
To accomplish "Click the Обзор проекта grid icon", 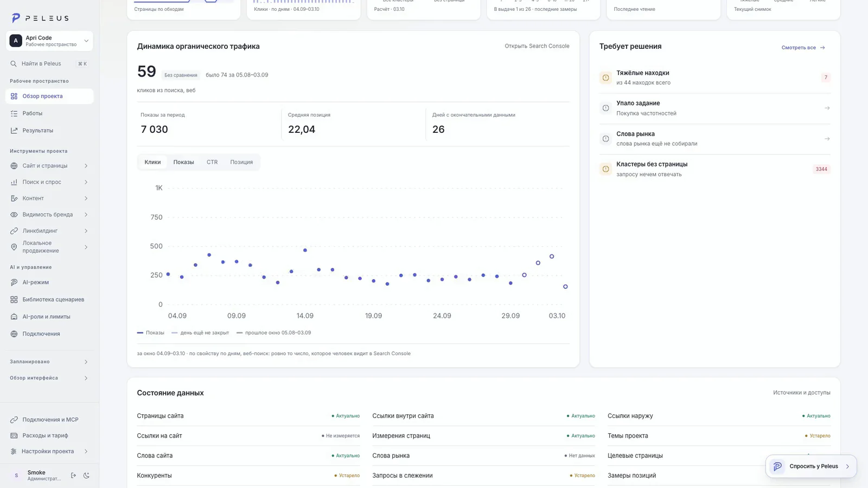I will pos(14,96).
